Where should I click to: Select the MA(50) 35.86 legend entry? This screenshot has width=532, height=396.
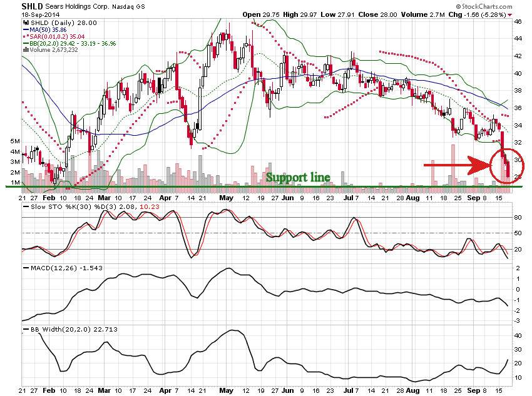(48, 30)
